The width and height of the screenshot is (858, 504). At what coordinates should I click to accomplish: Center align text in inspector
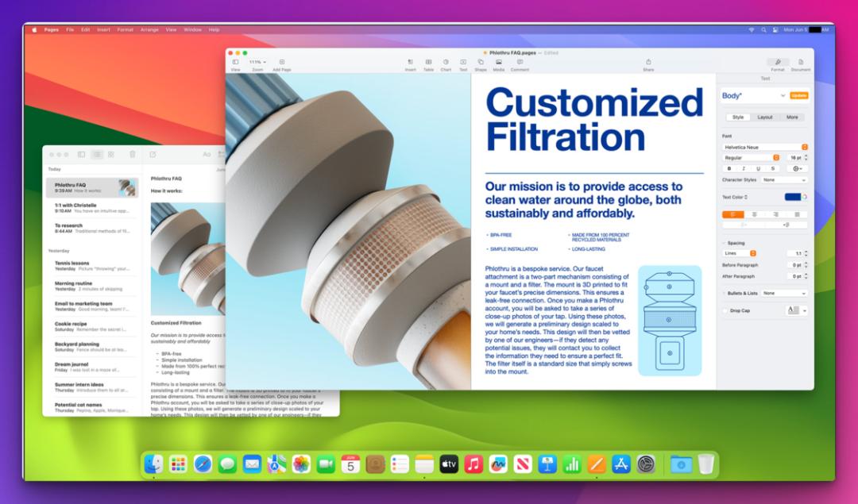point(755,214)
